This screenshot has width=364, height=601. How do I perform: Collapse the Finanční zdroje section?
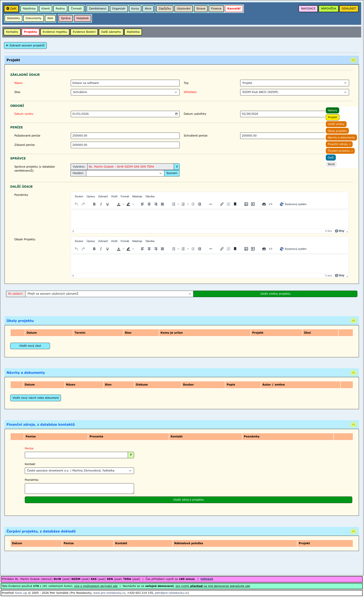click(353, 425)
